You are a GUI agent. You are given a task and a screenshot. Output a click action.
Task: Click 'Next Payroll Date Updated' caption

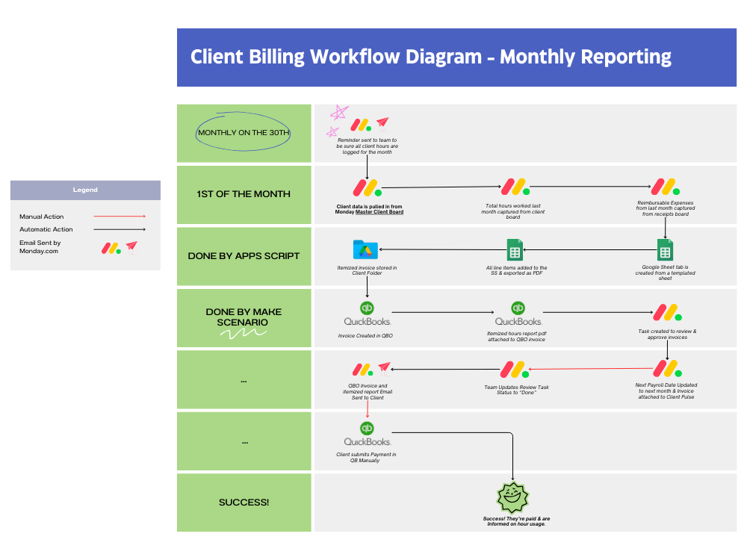click(x=666, y=391)
